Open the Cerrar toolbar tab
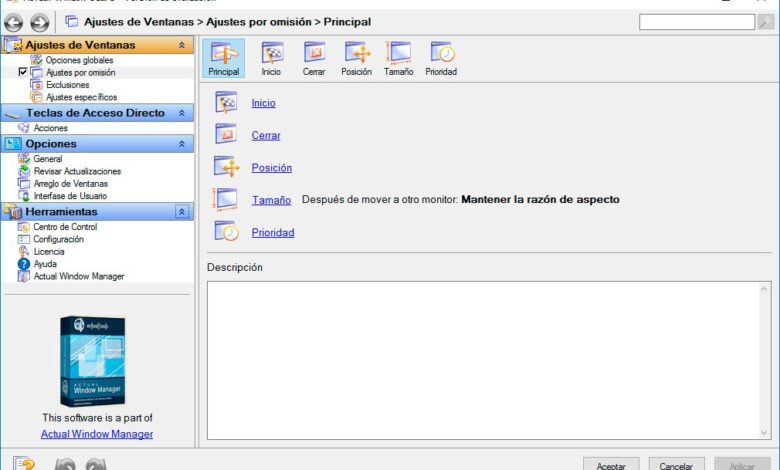Viewport: 780px width, 470px height. pyautogui.click(x=314, y=58)
